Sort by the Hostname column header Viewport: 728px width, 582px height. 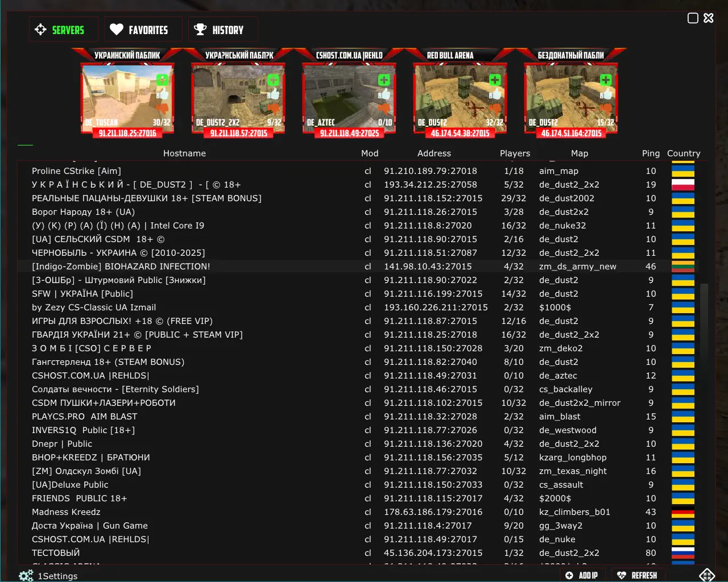pyautogui.click(x=184, y=153)
